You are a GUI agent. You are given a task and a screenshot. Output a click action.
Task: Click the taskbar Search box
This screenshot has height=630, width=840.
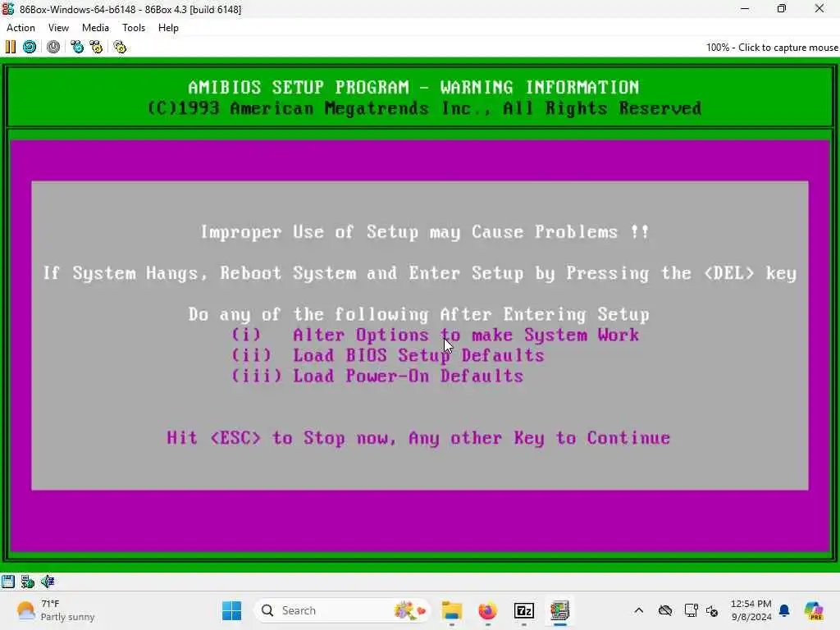(x=342, y=610)
